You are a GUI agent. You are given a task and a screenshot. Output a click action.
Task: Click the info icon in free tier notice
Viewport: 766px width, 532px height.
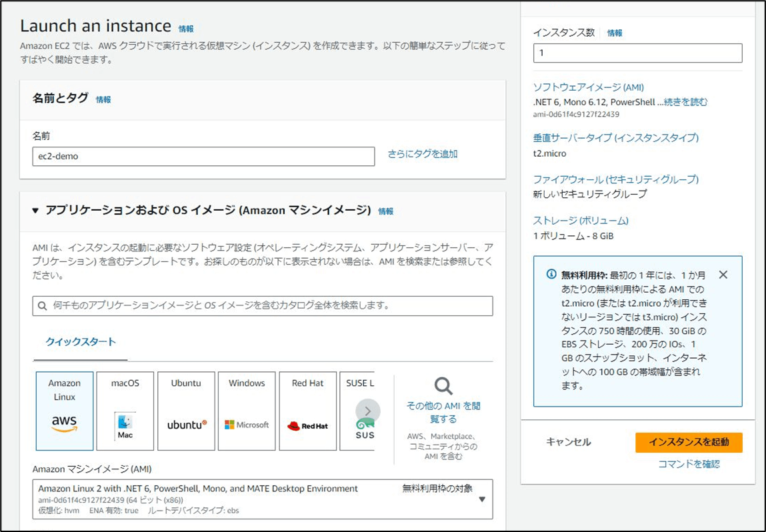[551, 274]
